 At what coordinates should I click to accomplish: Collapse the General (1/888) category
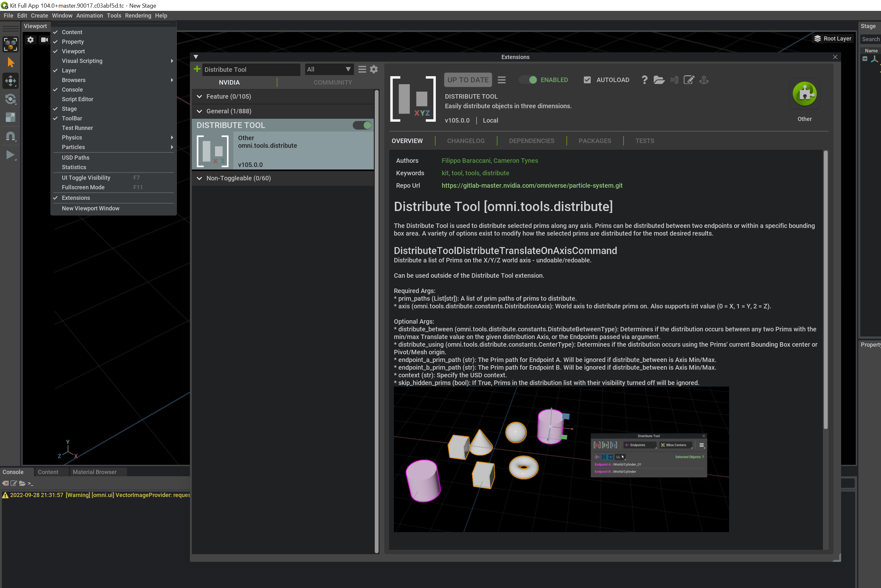(283, 111)
